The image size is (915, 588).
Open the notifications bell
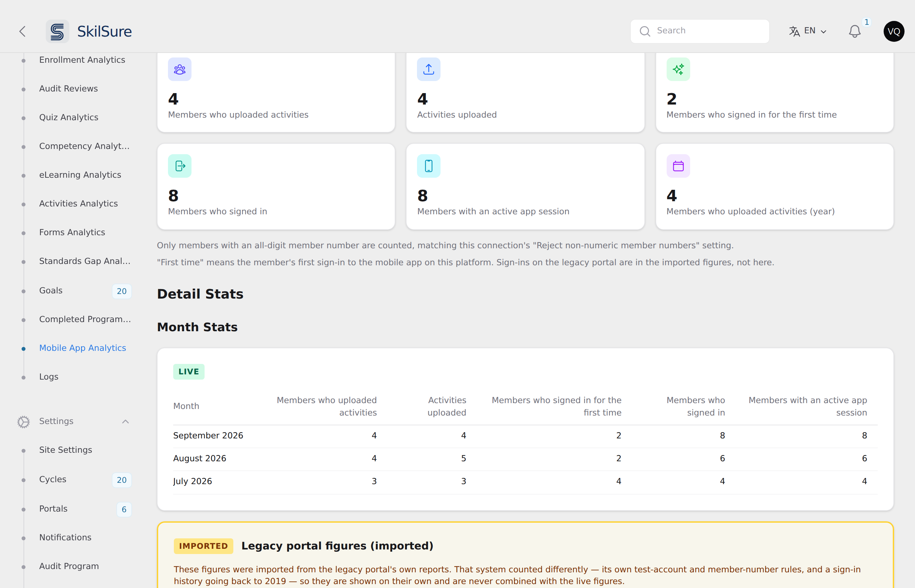[x=855, y=31]
